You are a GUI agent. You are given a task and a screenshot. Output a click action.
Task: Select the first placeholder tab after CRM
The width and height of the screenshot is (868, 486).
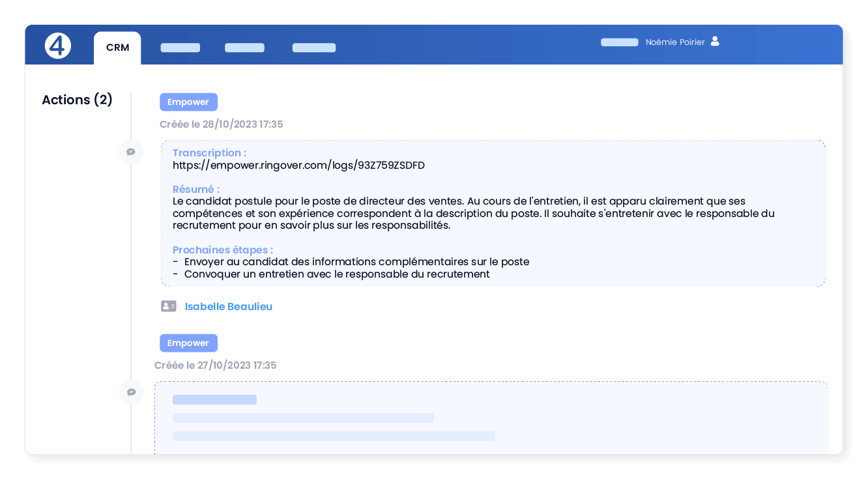coord(180,47)
